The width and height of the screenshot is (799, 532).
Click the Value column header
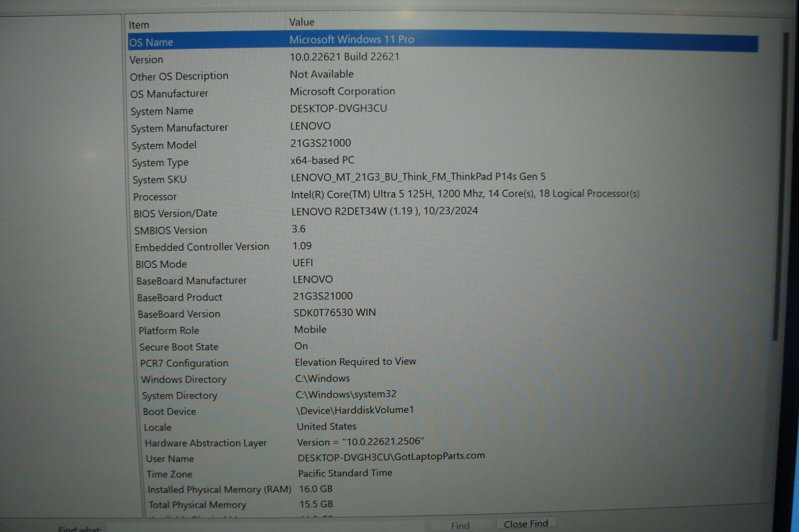(302, 22)
